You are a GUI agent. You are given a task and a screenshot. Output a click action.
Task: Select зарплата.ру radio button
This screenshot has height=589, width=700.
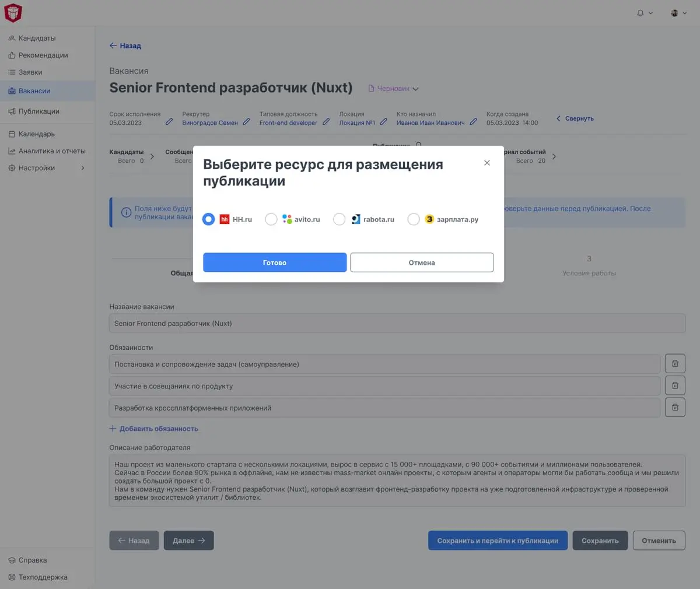tap(414, 219)
